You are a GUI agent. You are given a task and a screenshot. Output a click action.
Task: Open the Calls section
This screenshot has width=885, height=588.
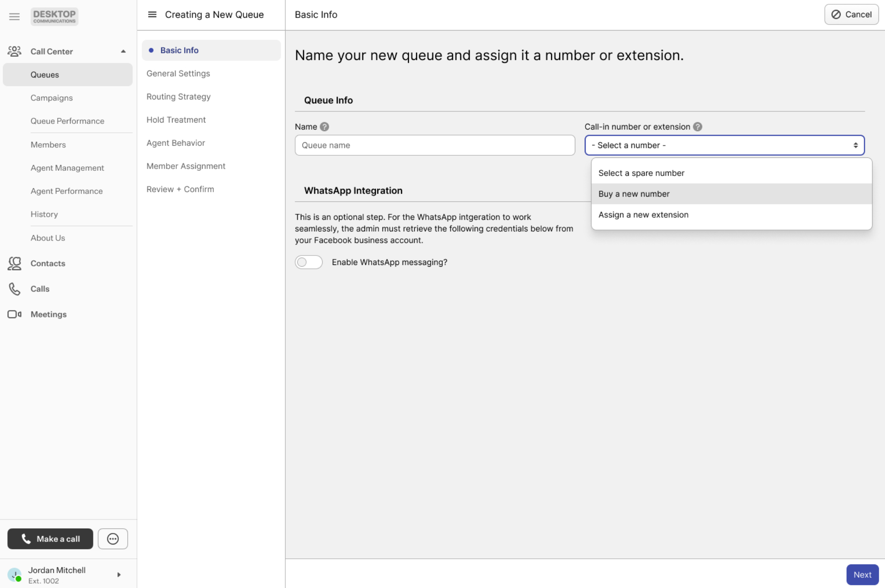[x=40, y=289]
